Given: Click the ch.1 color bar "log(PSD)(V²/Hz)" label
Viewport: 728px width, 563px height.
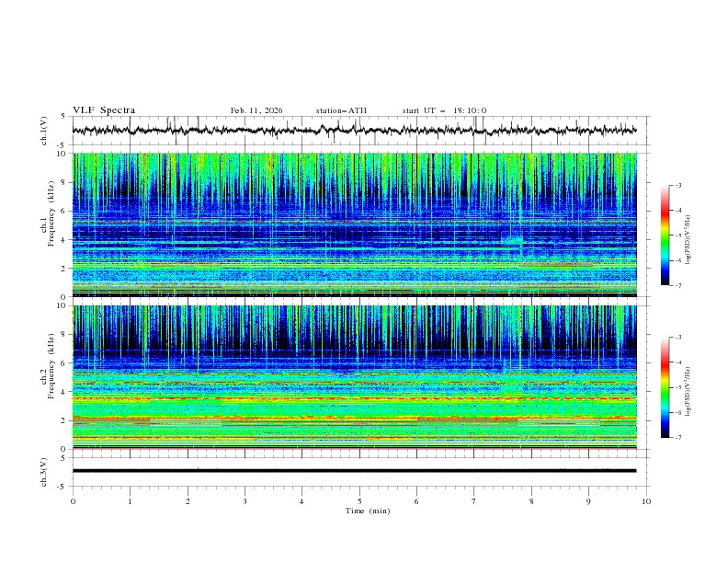Looking at the screenshot, I should (x=688, y=240).
